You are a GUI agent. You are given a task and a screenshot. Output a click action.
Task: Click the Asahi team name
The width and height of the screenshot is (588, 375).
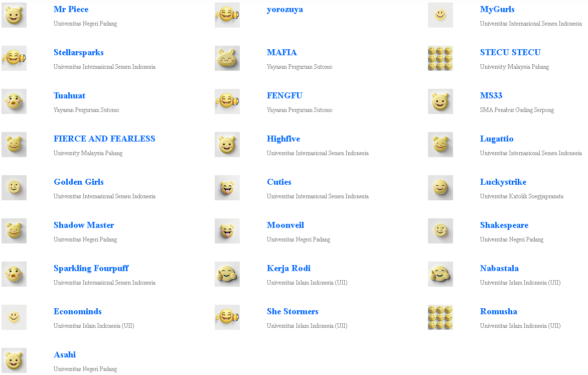click(65, 355)
